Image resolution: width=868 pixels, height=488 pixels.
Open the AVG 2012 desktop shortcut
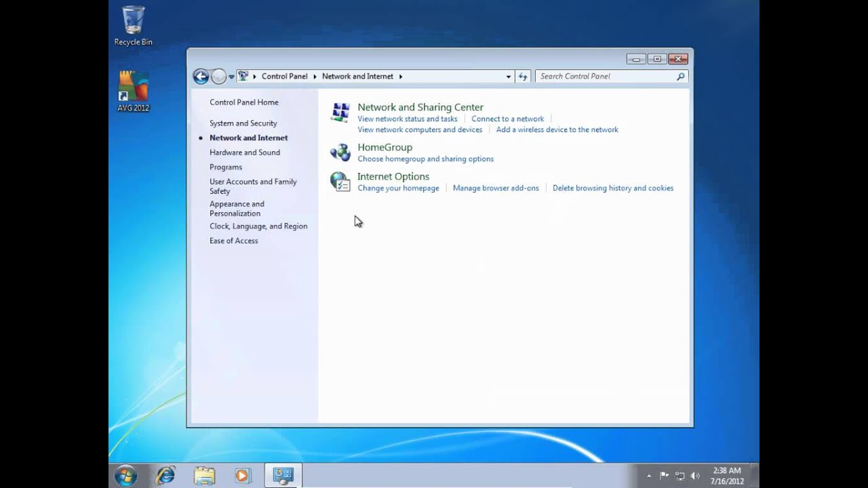(133, 91)
